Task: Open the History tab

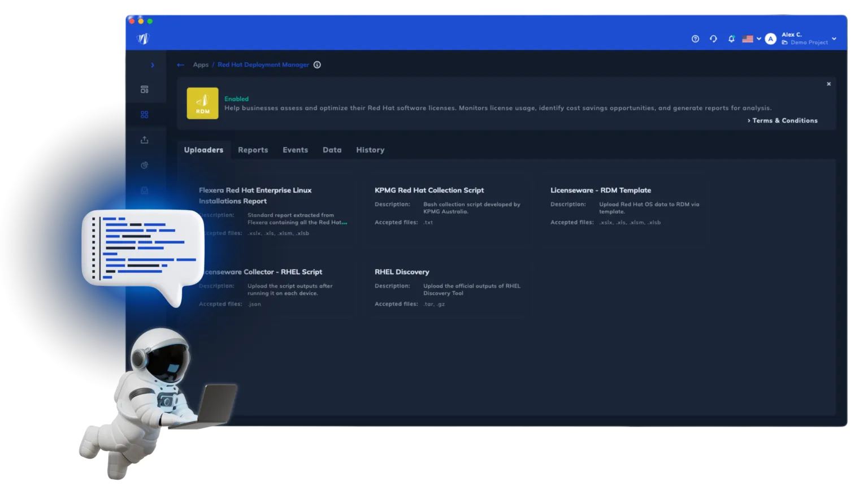Action: tap(370, 150)
